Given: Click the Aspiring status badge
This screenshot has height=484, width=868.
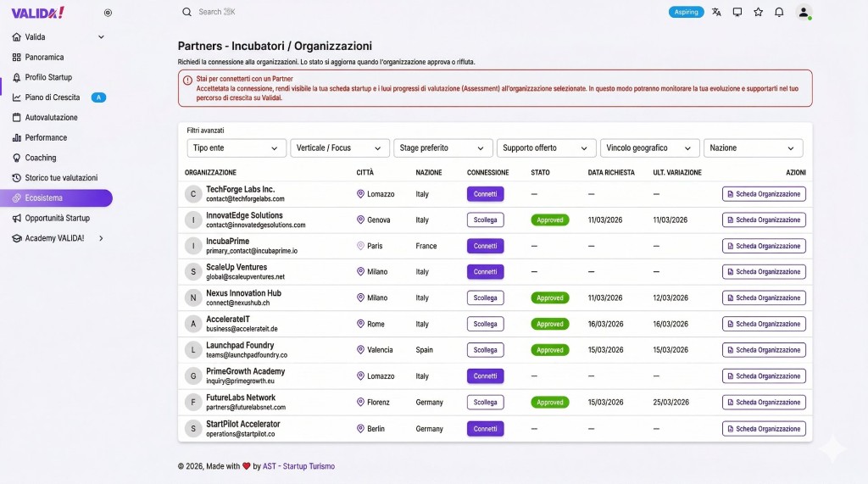Looking at the screenshot, I should pyautogui.click(x=686, y=12).
